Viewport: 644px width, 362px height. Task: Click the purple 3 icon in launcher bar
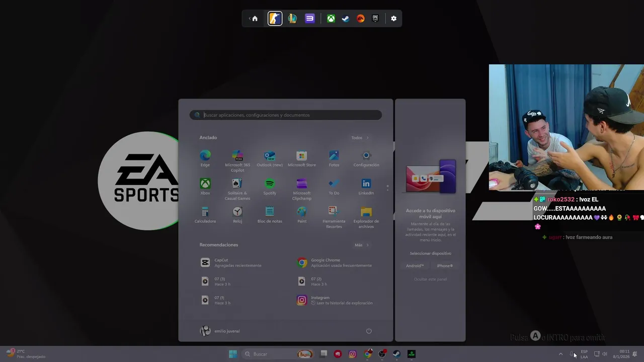click(x=310, y=19)
